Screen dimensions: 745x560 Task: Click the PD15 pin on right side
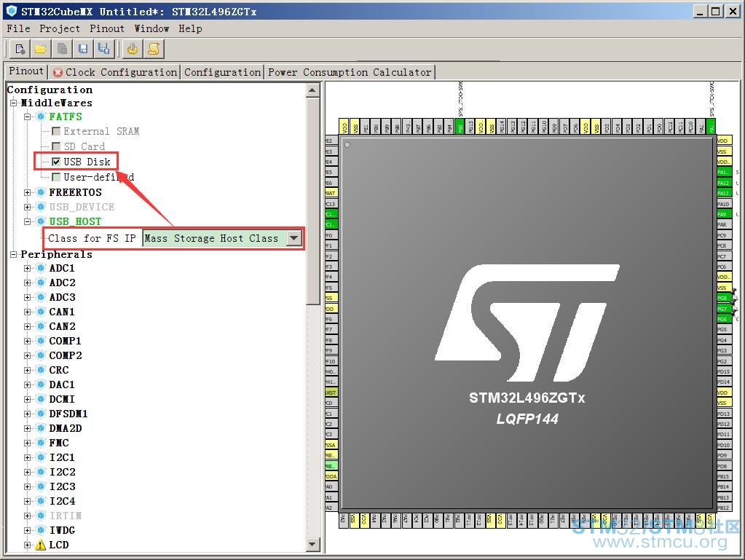[x=723, y=371]
